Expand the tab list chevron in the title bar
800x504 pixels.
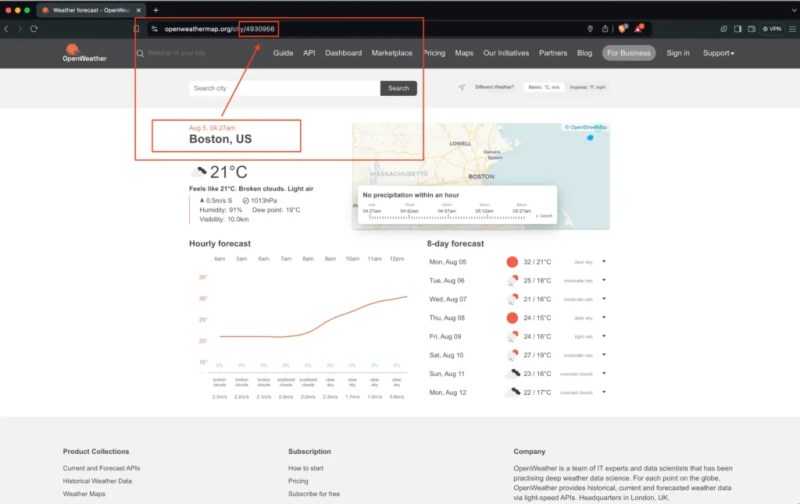(793, 10)
